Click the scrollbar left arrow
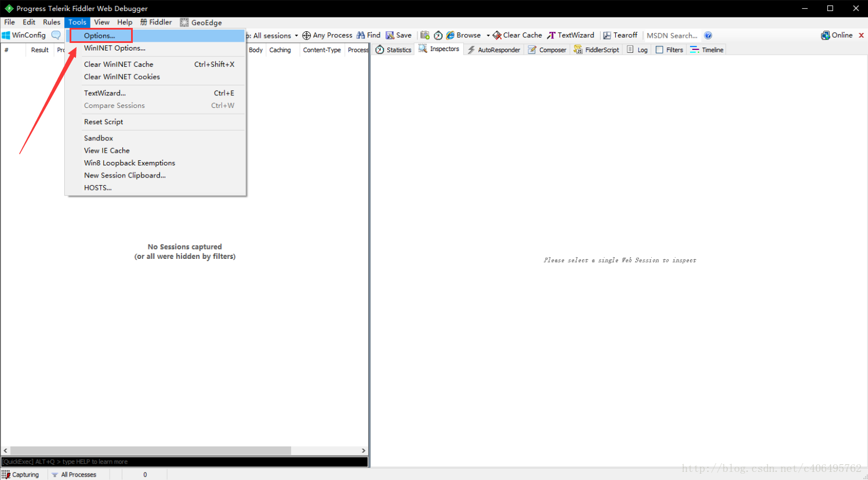The width and height of the screenshot is (868, 480). point(6,450)
